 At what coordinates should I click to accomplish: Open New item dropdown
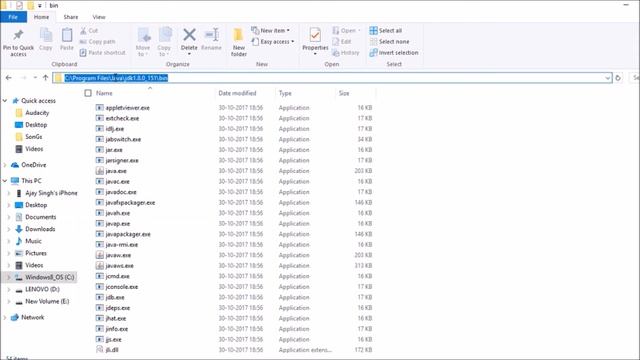coord(270,31)
